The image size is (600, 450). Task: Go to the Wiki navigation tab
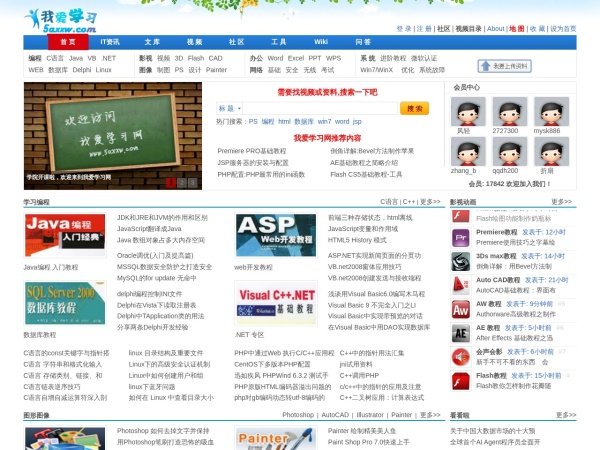[x=321, y=42]
